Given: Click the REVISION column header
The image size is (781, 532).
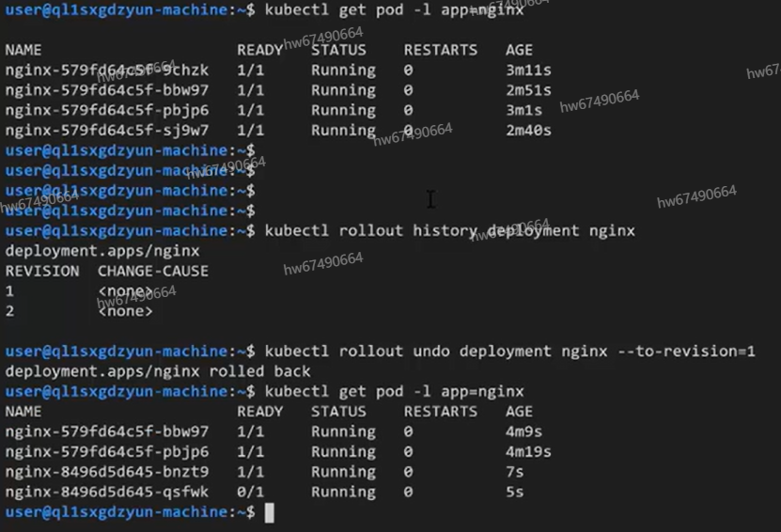Looking at the screenshot, I should tap(42, 271).
